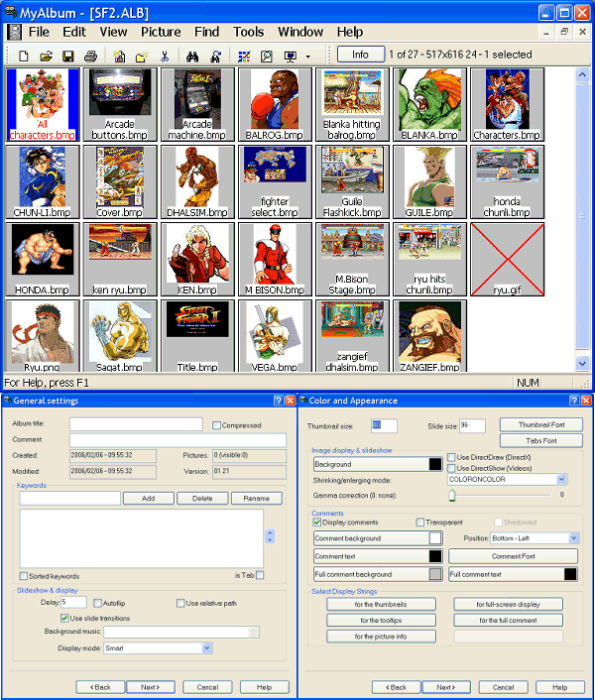Viewport: 595px width, 700px height.
Task: Uncheck Use slide transitions
Action: coord(64,619)
